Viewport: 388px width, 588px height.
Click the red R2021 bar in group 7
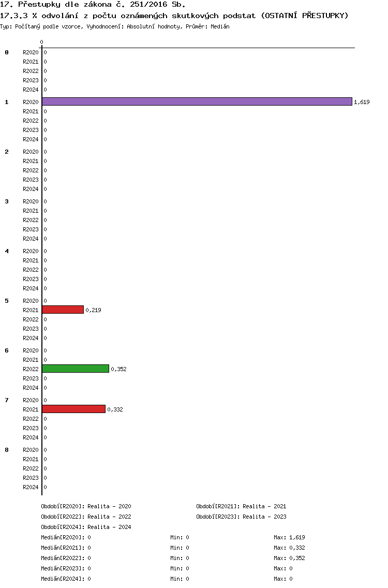[74, 409]
